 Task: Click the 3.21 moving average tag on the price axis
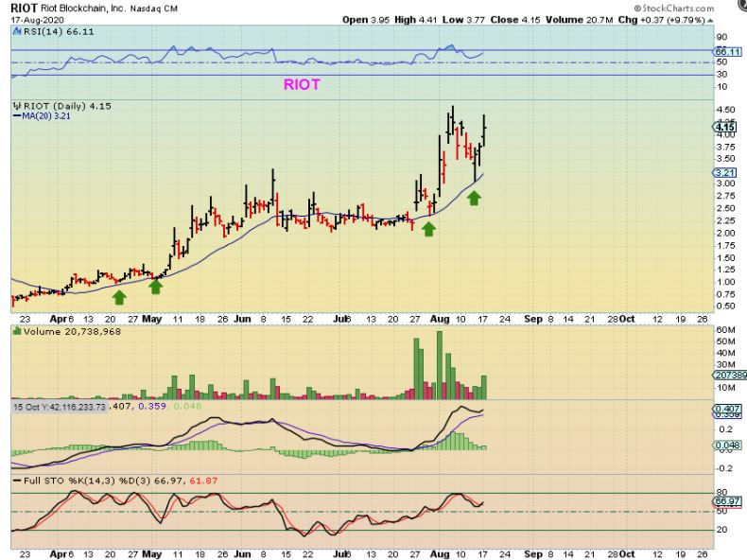[x=724, y=172]
